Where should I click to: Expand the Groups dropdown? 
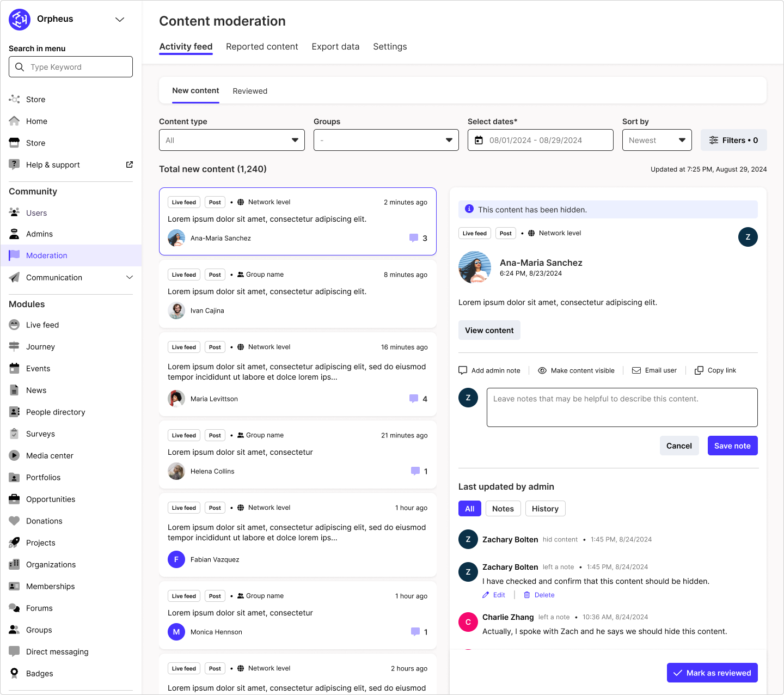pyautogui.click(x=385, y=140)
